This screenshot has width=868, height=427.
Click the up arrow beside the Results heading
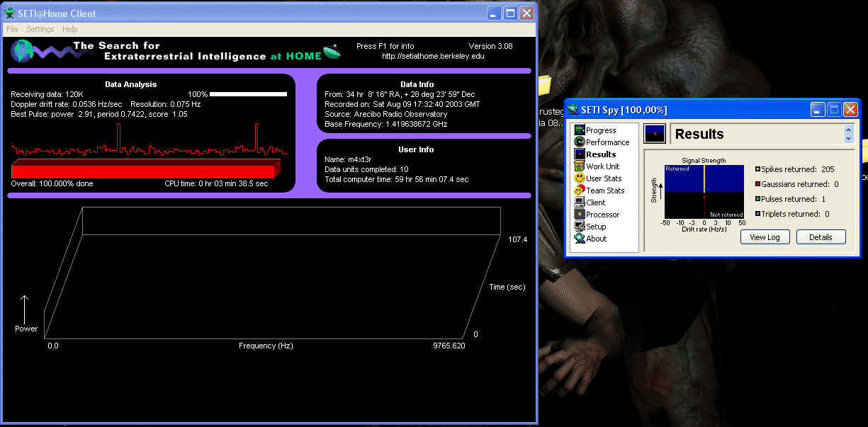(x=849, y=130)
